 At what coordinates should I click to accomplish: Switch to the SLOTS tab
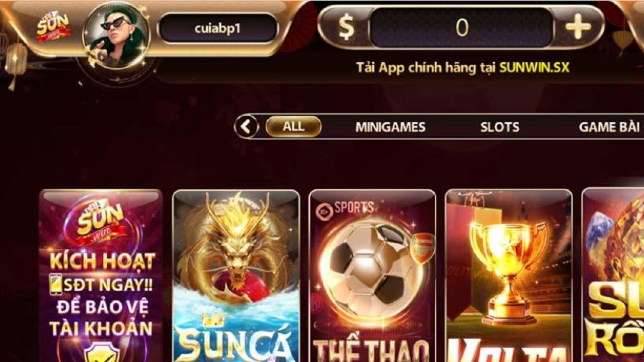(500, 127)
